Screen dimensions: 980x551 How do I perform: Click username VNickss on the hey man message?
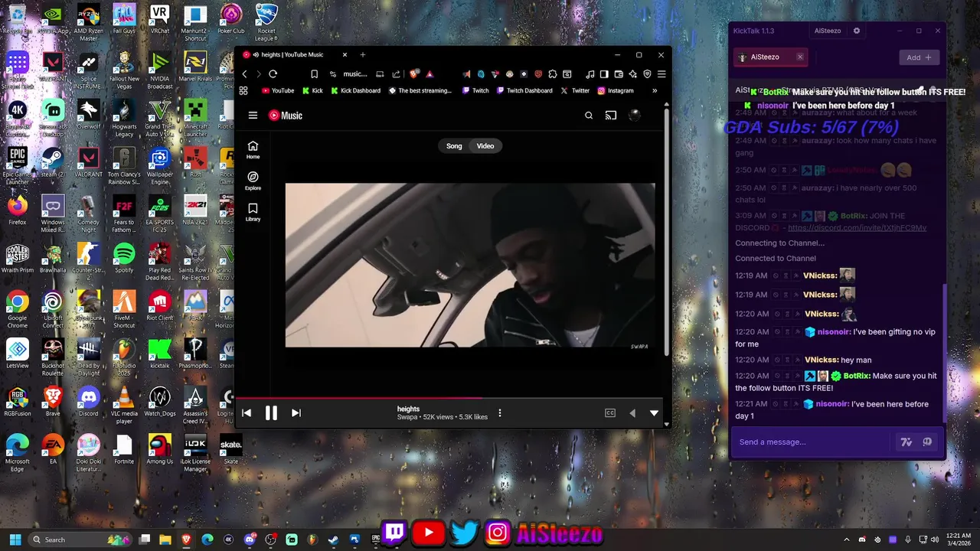tap(820, 360)
